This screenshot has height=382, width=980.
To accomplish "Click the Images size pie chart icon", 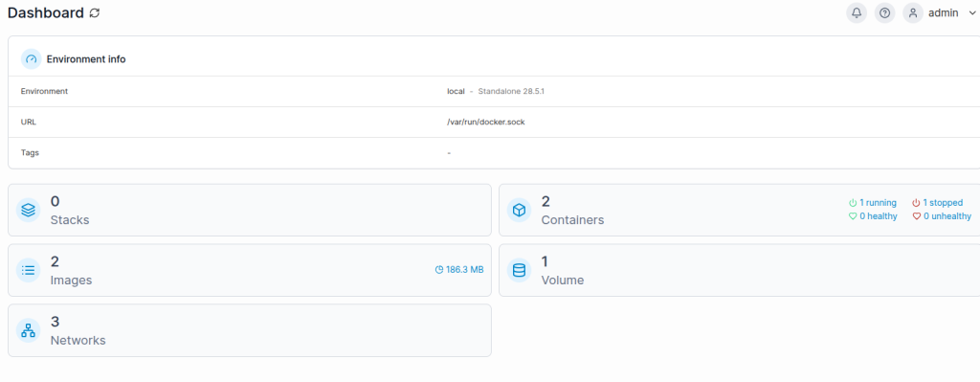I will click(x=438, y=270).
